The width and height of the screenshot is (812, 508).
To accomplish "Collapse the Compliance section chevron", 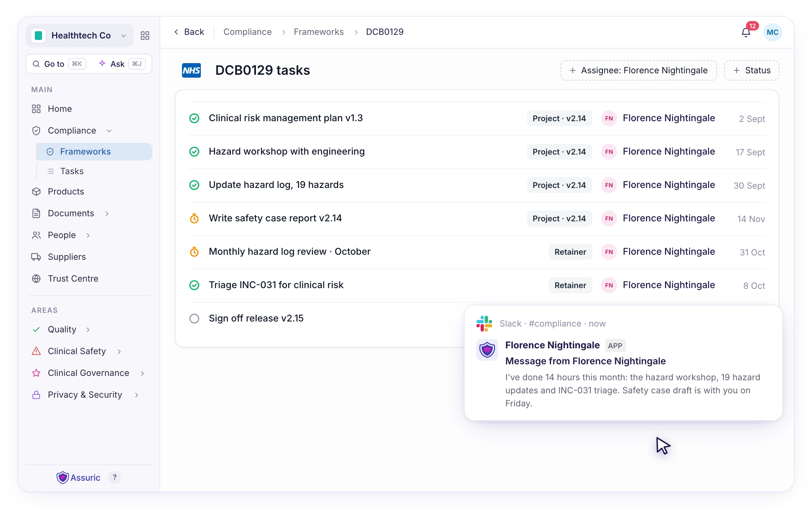I will pos(109,131).
